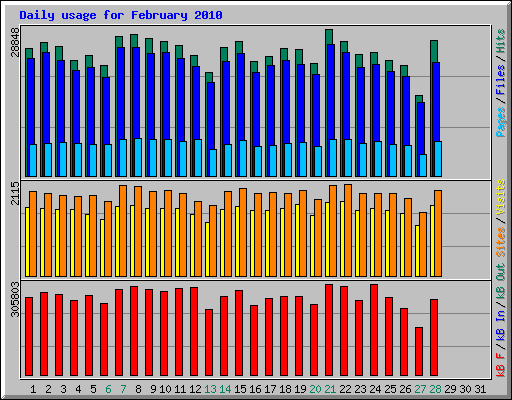Click green day label 7 on the x-axis
The width and height of the screenshot is (512, 400).
pos(123,389)
